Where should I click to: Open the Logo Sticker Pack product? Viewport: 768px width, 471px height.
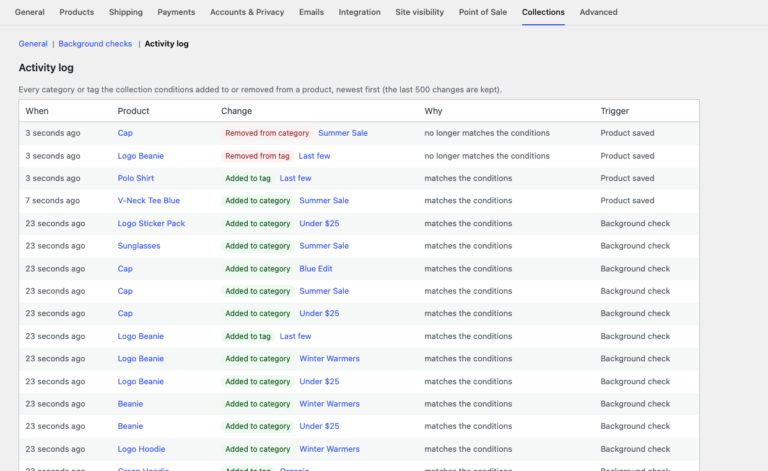(x=151, y=223)
